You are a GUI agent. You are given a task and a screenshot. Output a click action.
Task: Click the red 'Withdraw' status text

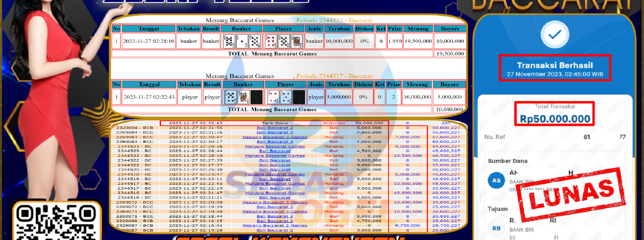[x=334, y=123]
